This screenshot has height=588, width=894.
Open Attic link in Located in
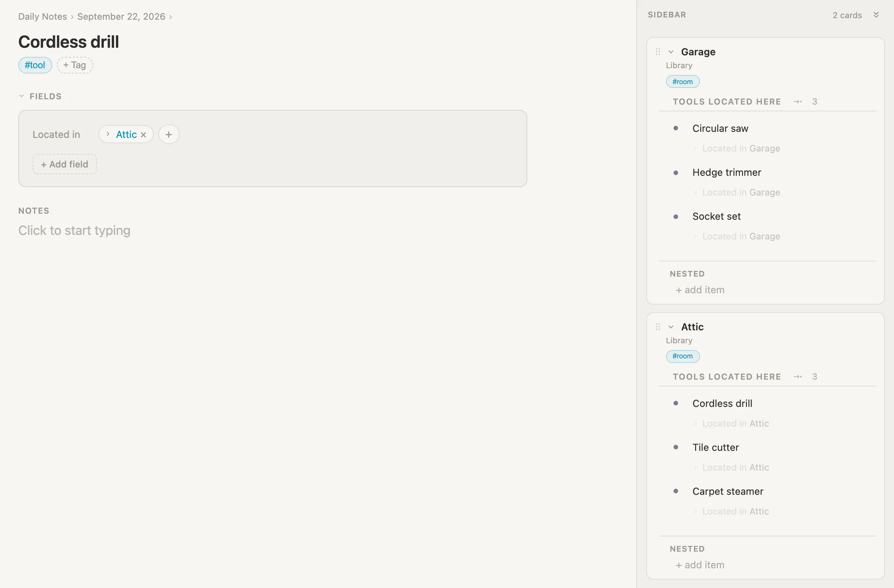126,134
